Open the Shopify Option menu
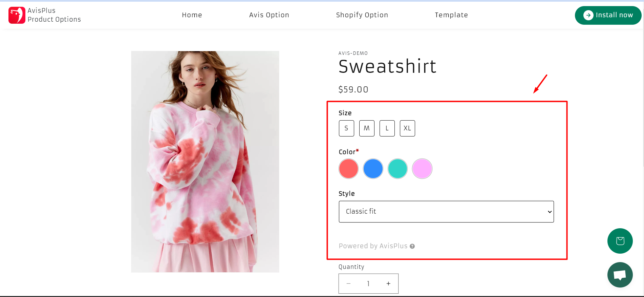The width and height of the screenshot is (644, 297). point(362,15)
